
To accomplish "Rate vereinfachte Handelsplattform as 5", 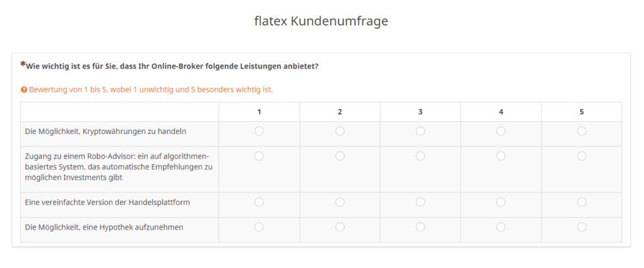I will (582, 202).
